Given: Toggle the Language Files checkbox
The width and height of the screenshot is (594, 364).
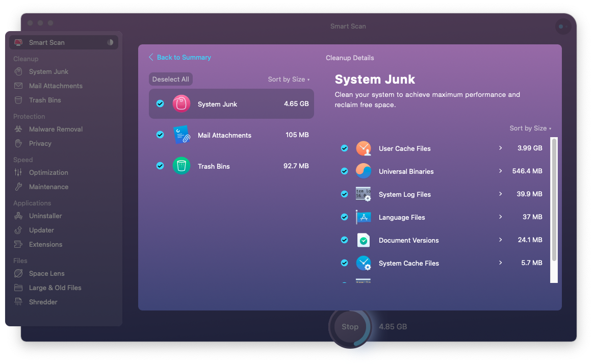Looking at the screenshot, I should pyautogui.click(x=344, y=217).
